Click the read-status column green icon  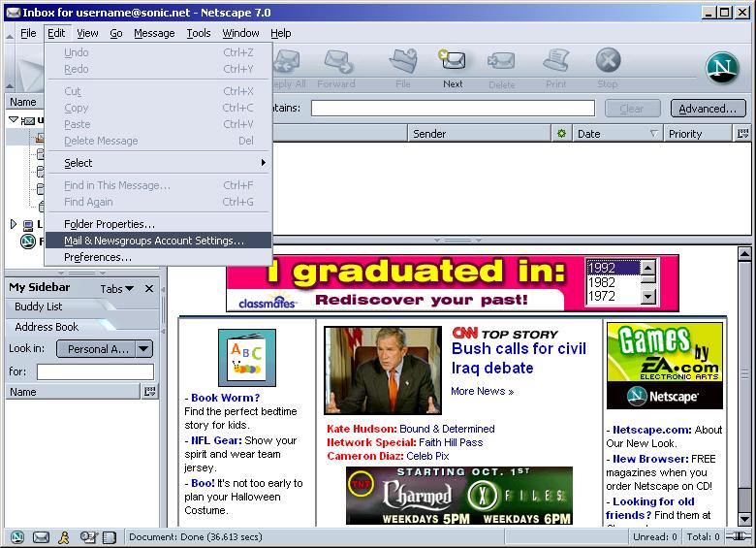(561, 134)
